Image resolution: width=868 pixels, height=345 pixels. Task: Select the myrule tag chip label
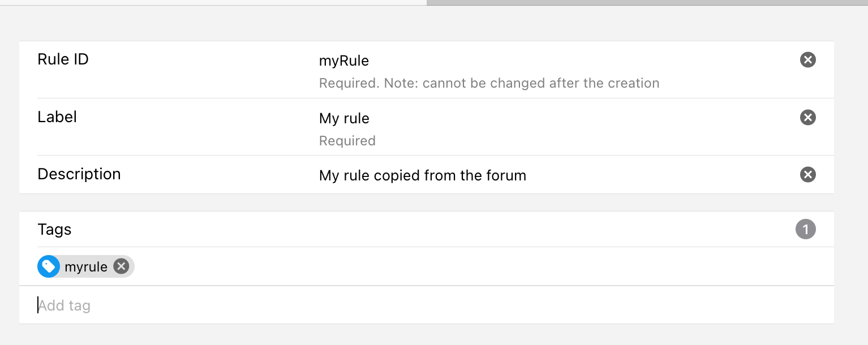click(x=86, y=267)
